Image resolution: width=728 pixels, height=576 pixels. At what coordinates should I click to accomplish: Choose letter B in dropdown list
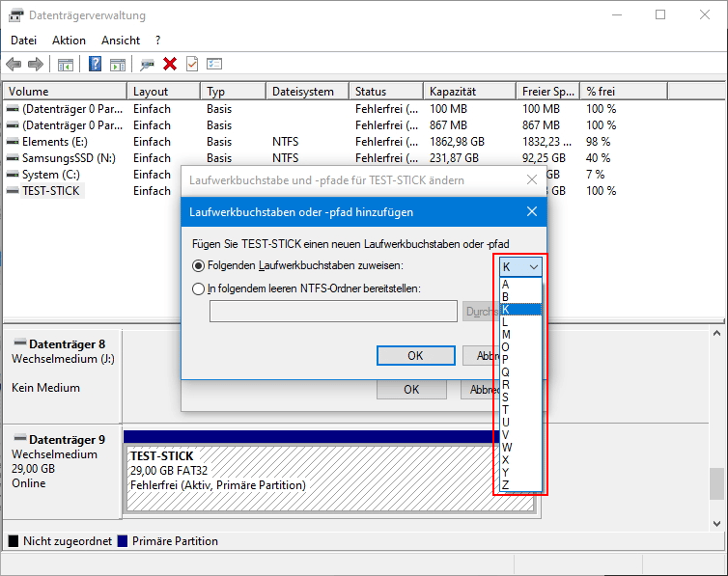520,297
